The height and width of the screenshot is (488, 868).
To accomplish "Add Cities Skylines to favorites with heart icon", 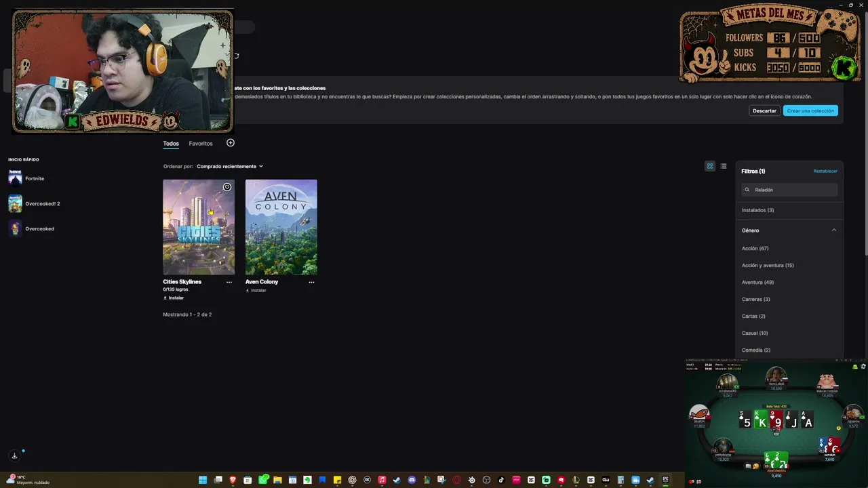I will (x=227, y=187).
